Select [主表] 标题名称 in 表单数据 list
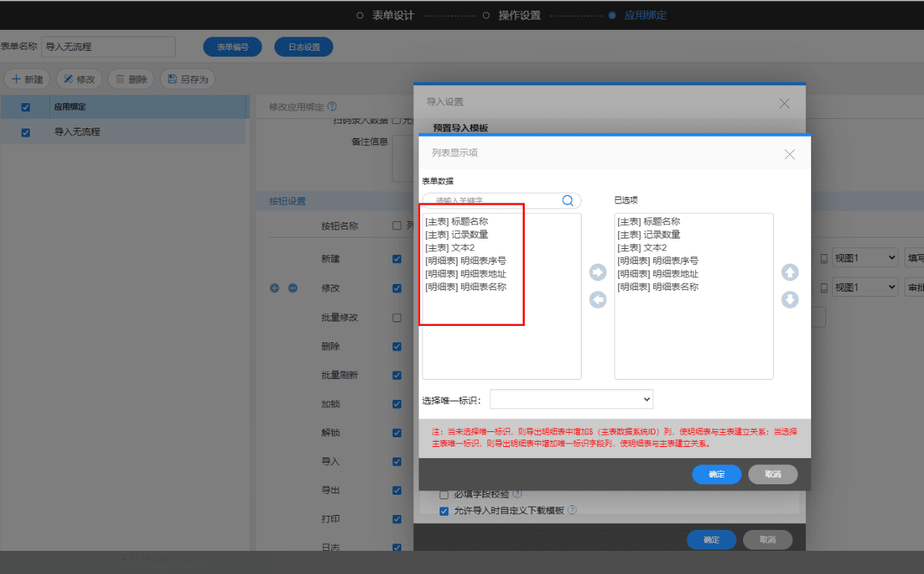 pos(457,222)
